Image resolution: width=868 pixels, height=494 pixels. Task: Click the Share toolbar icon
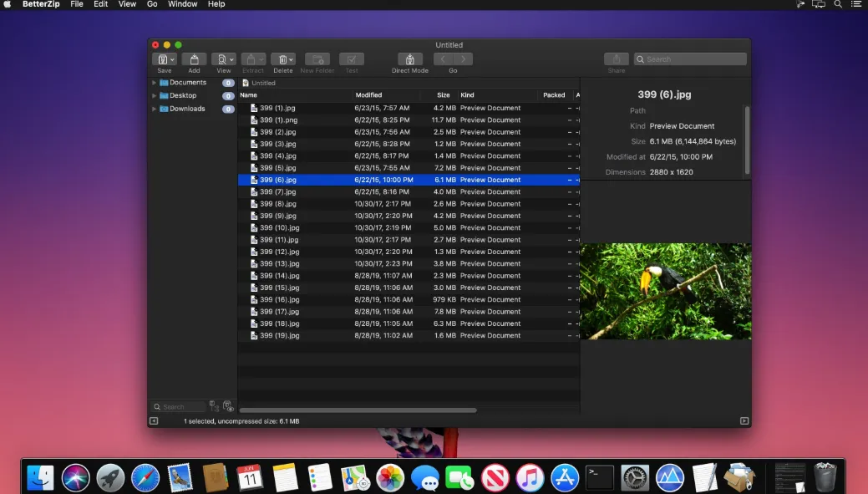617,59
